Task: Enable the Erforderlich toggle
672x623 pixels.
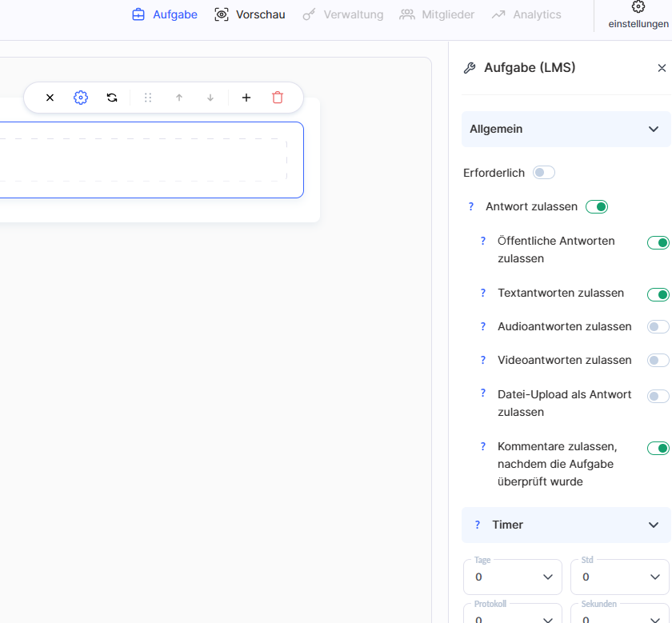Action: [x=544, y=173]
